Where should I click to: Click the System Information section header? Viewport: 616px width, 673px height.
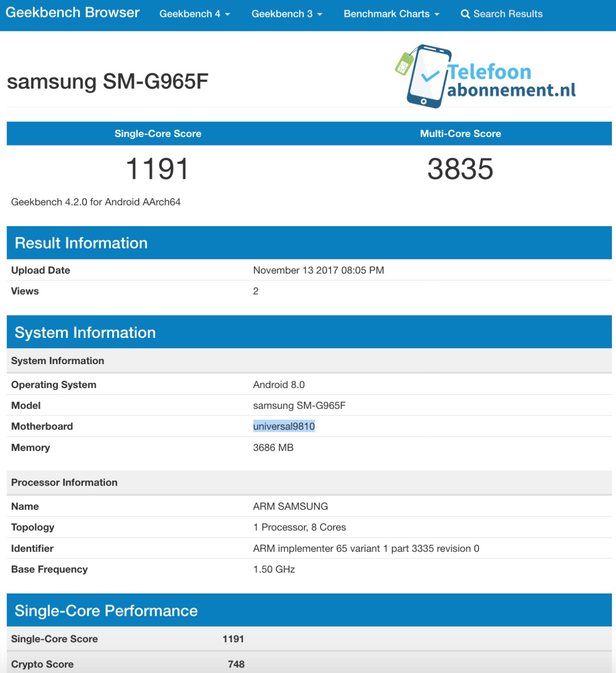[x=85, y=332]
